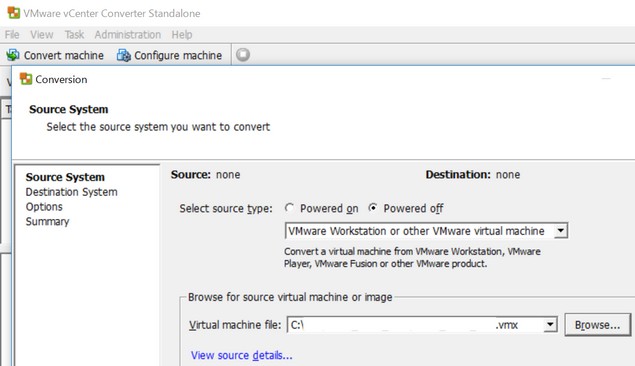Expand the Virtual machine file dropdown arrow
Screen dimensions: 635x366
[x=550, y=324]
